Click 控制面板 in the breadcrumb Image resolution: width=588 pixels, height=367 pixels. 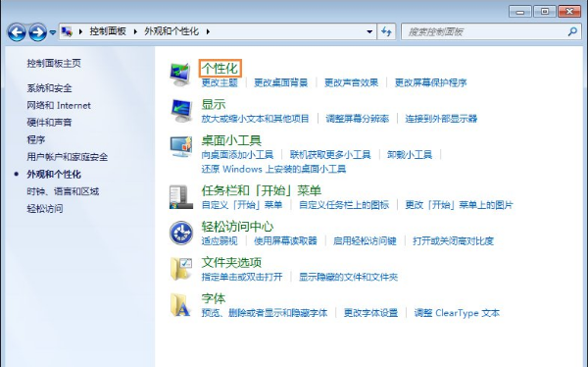click(x=108, y=31)
